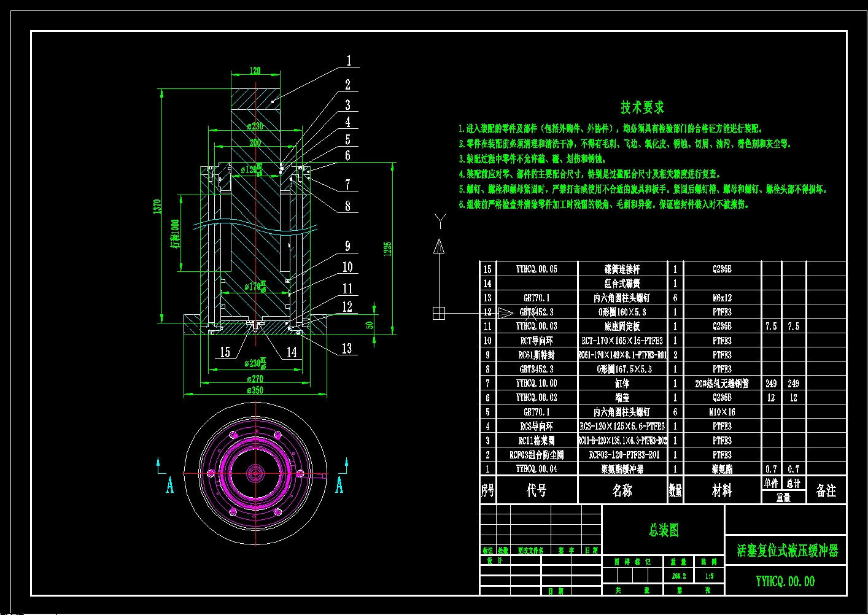Click technical requirement line 1 about 合格证

611,129
